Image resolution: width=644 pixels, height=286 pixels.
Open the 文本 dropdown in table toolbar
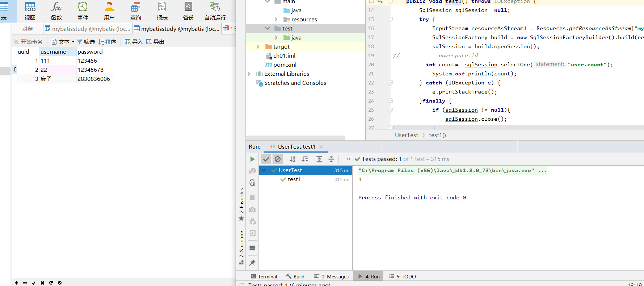coord(63,42)
